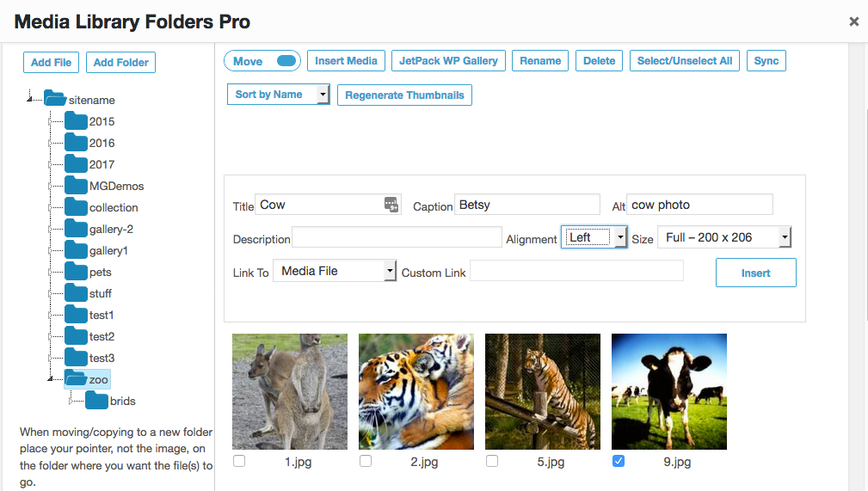Viewport: 868px width, 491px height.
Task: Open the Sort by Name dropdown
Action: point(279,94)
